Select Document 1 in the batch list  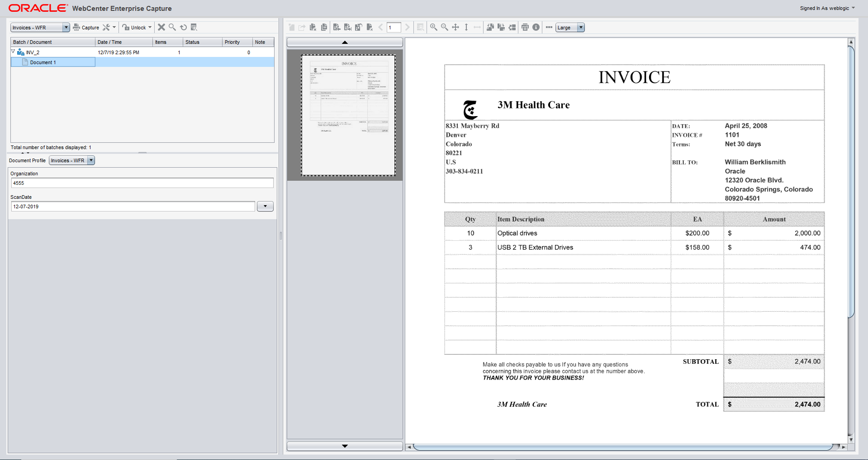[43, 62]
